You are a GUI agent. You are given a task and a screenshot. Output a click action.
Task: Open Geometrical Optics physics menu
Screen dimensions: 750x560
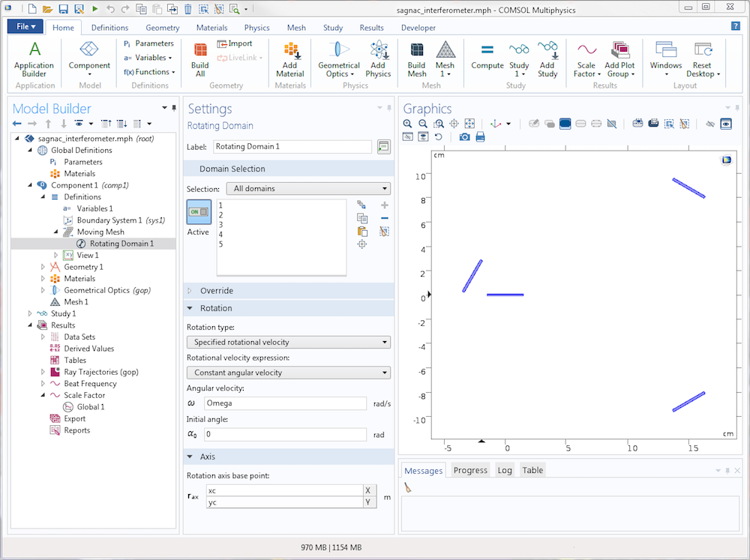(x=339, y=59)
